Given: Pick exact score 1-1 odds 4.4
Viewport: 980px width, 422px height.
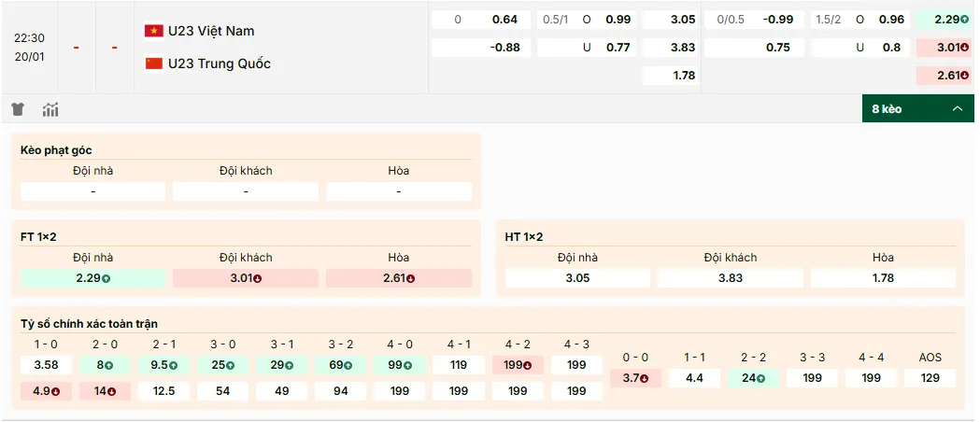Looking at the screenshot, I should point(694,378).
